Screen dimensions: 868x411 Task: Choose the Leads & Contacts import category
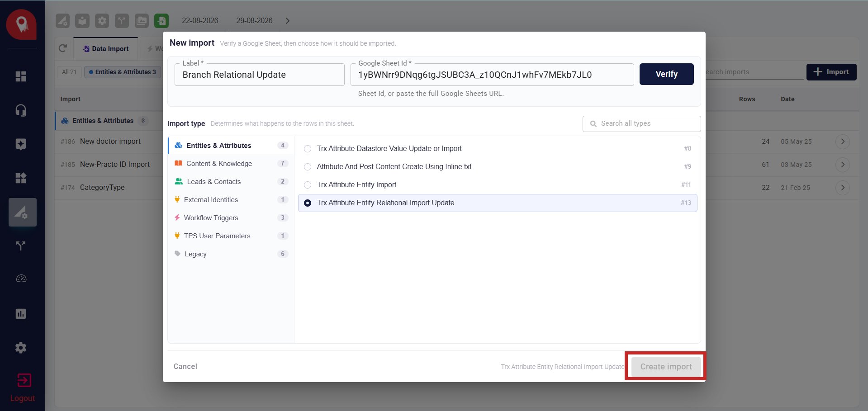[231, 182]
